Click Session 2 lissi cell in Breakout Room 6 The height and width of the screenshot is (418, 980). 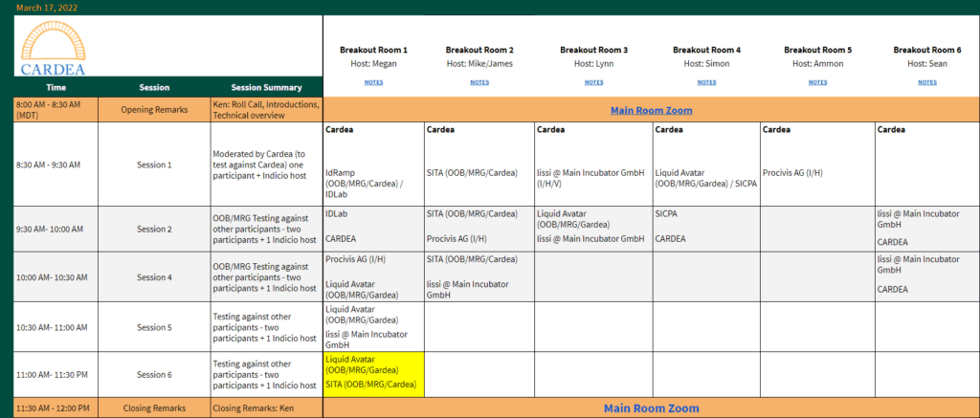[x=926, y=230]
